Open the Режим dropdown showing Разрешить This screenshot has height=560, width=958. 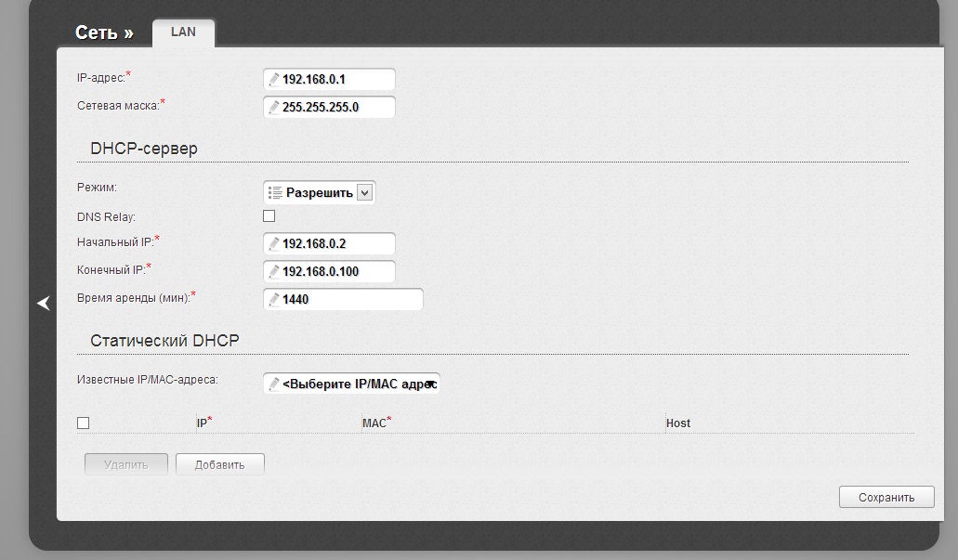click(x=320, y=192)
